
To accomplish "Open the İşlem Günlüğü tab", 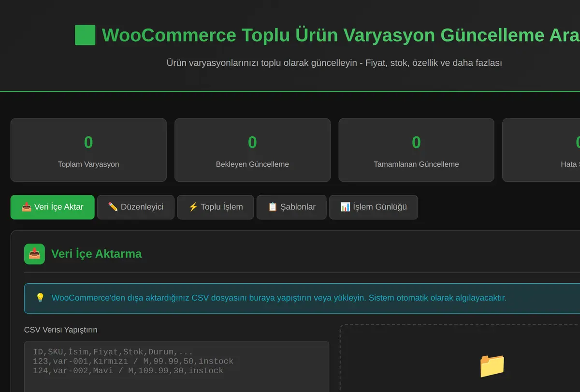I will click(x=374, y=207).
